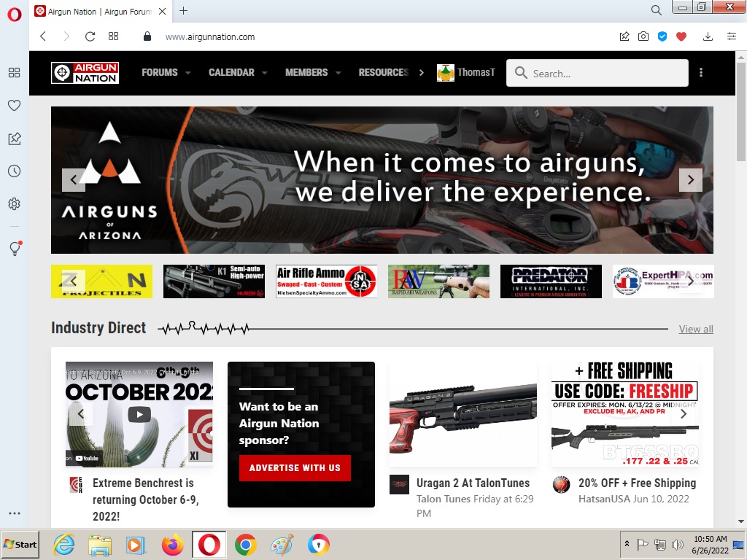The height and width of the screenshot is (560, 747).
Task: Open the Windows Start menu
Action: (x=20, y=544)
